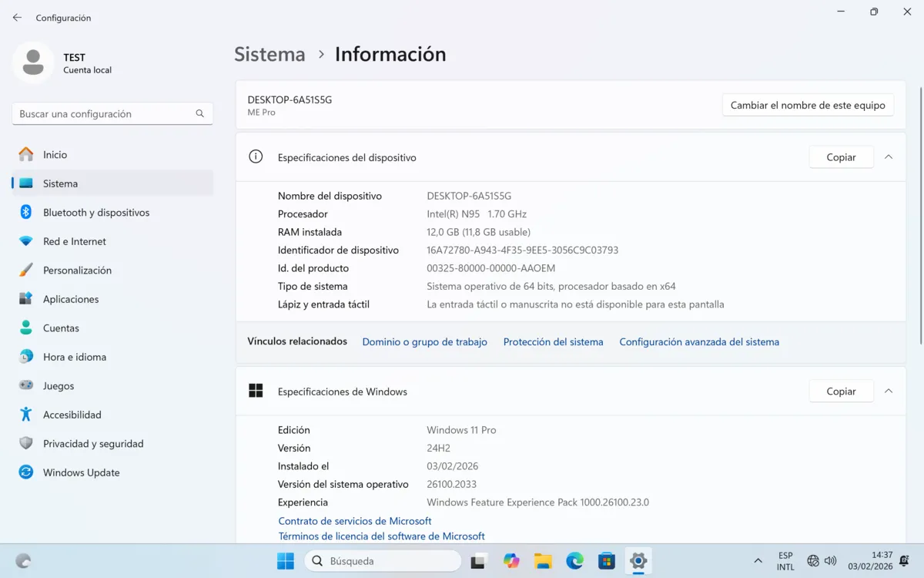This screenshot has width=924, height=578.
Task: Open Configuración avanzada del sistema link
Action: click(x=698, y=342)
